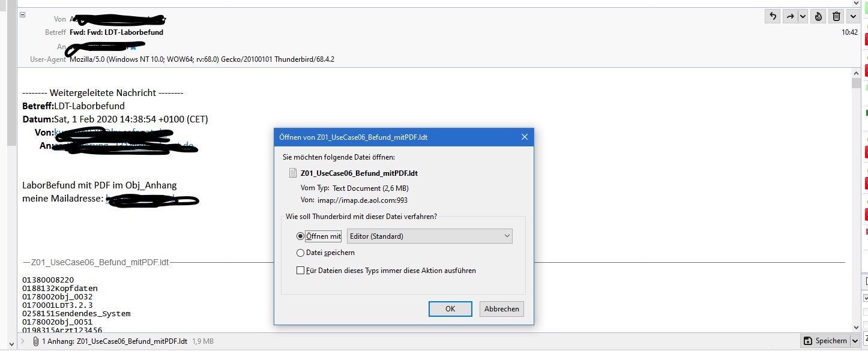Close the 'Öffnen von' dialog
The height and width of the screenshot is (351, 868).
click(x=524, y=137)
